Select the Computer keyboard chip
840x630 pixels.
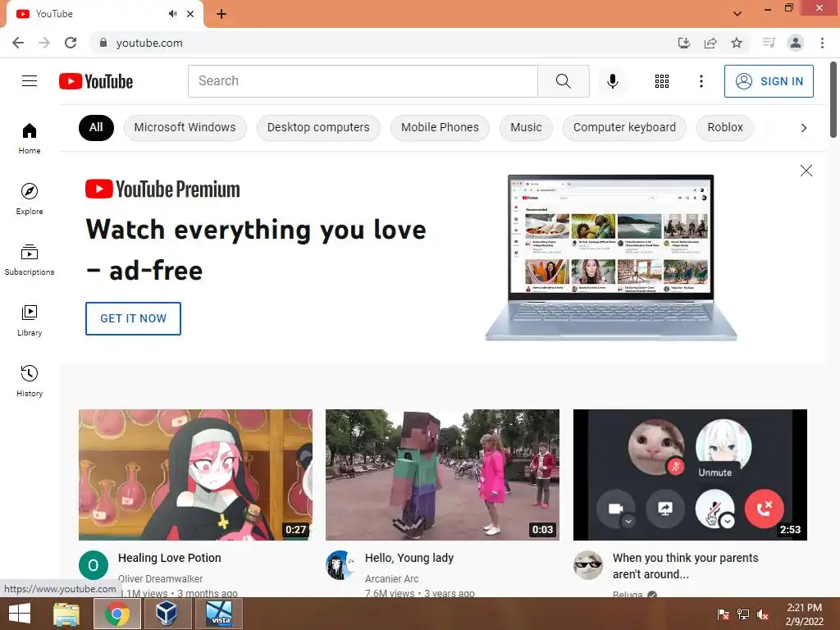coord(624,127)
